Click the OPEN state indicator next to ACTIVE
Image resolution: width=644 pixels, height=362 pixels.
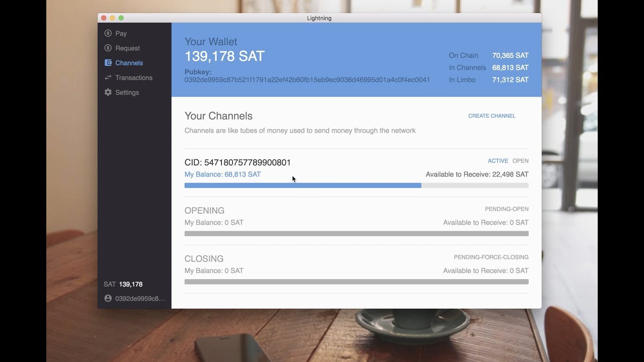[521, 161]
